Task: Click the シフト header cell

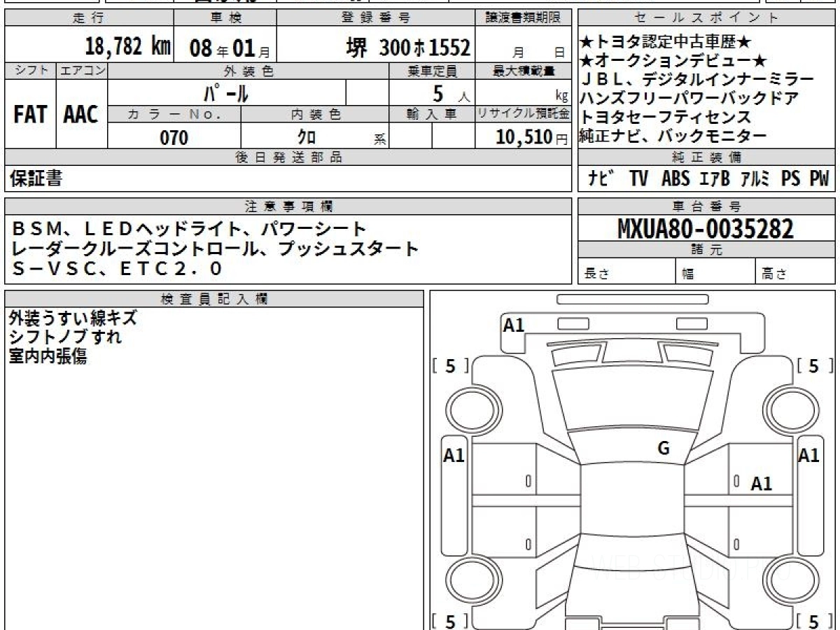Action: [30, 70]
